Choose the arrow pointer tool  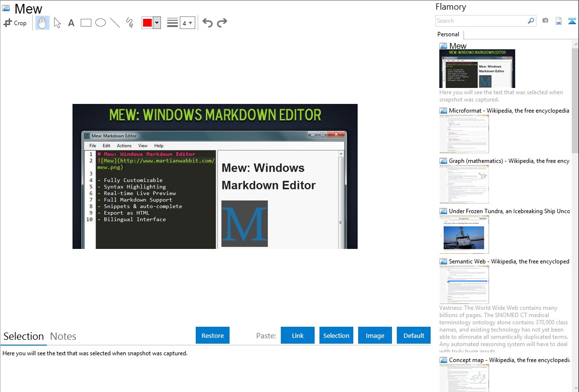coord(58,23)
